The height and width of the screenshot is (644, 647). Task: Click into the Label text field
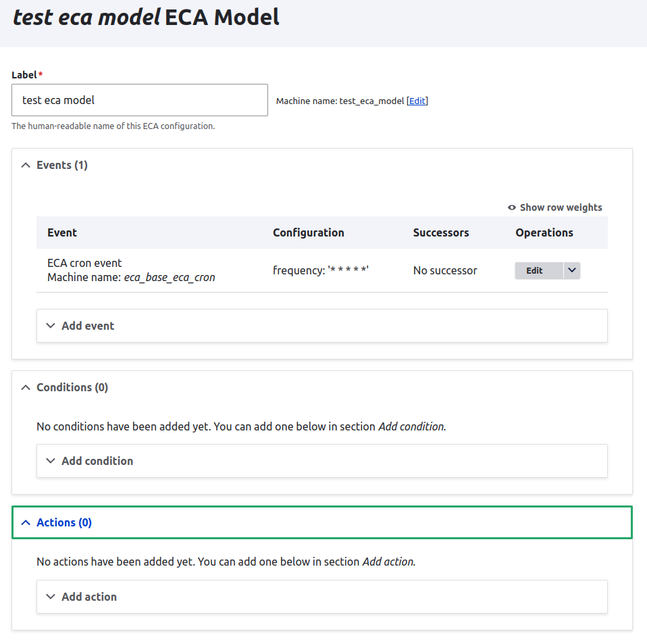pyautogui.click(x=140, y=100)
